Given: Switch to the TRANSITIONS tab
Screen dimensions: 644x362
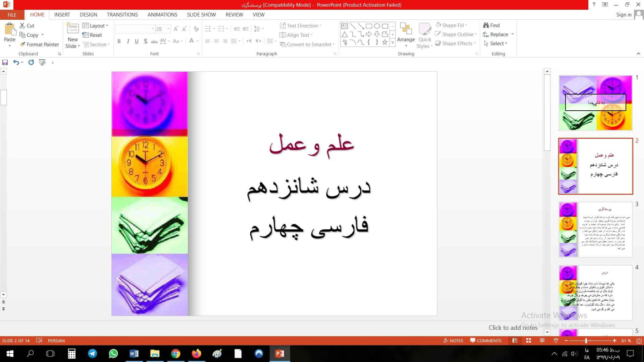Looking at the screenshot, I should (122, 15).
